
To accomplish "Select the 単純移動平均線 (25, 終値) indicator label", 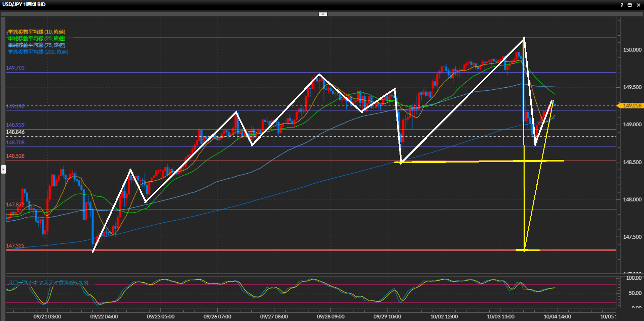I will point(37,39).
